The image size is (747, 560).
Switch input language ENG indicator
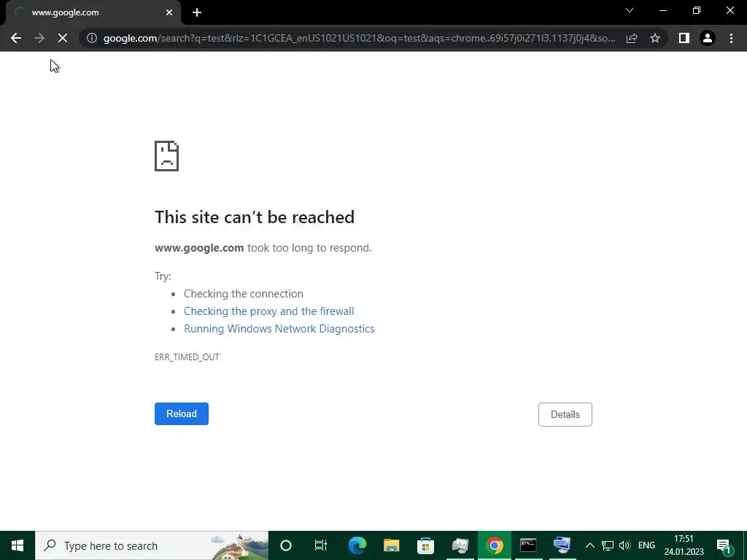coord(646,545)
